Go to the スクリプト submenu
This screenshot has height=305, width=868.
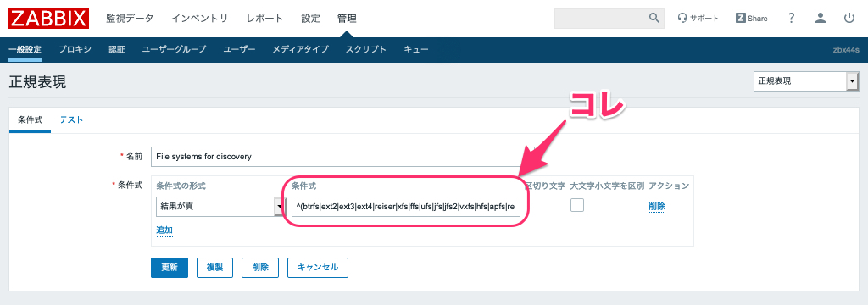click(366, 49)
